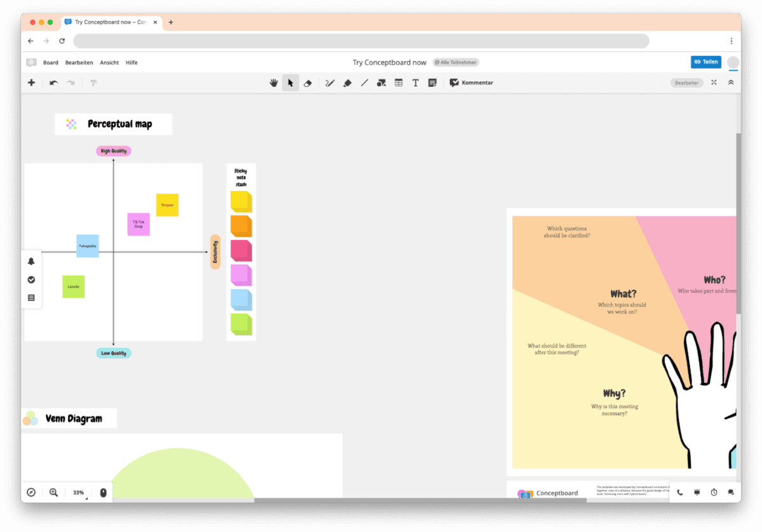This screenshot has height=532, width=762.
Task: Open the Shapes tool
Action: pos(382,83)
